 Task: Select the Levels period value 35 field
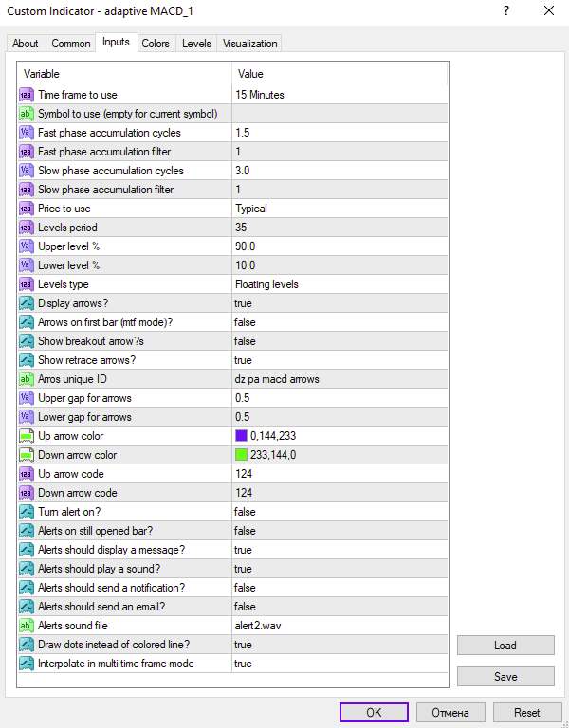pyautogui.click(x=340, y=227)
